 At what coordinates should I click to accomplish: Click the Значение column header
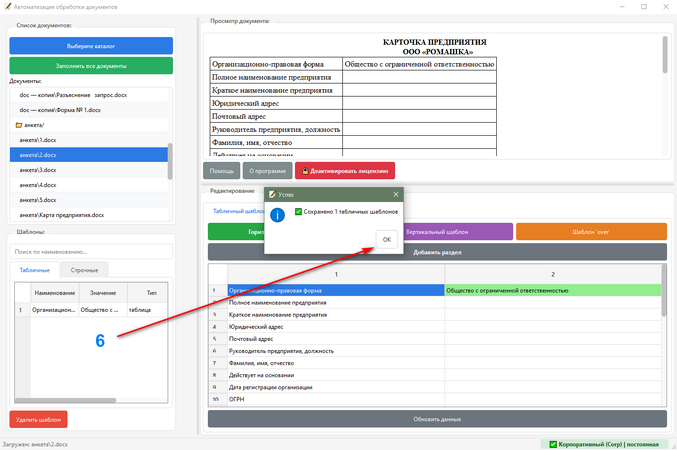click(103, 293)
